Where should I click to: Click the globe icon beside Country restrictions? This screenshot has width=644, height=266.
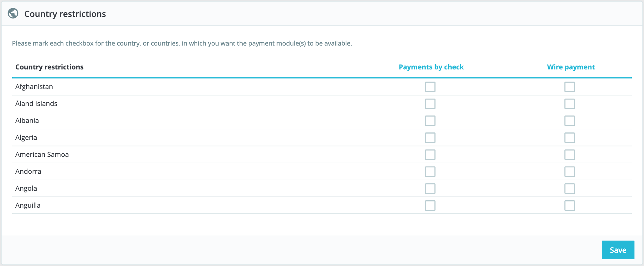pyautogui.click(x=13, y=13)
